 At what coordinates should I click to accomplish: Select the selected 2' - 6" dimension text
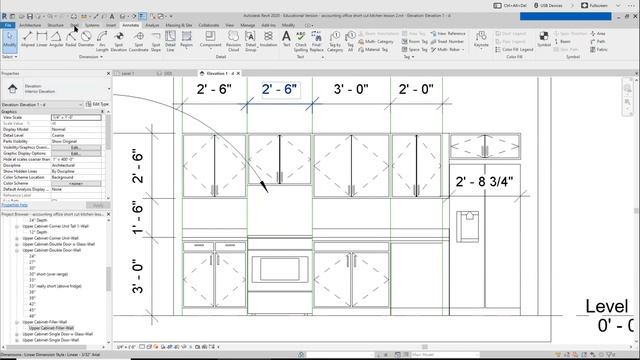tap(280, 89)
